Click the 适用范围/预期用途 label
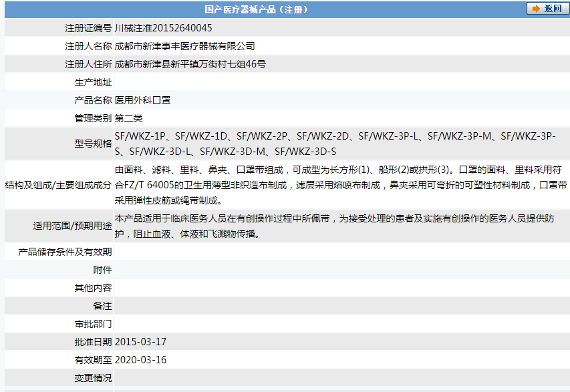Screen dimensions: 570x392 72,226
